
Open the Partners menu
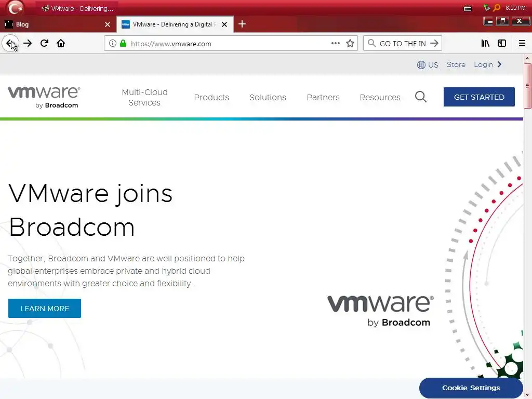323,97
